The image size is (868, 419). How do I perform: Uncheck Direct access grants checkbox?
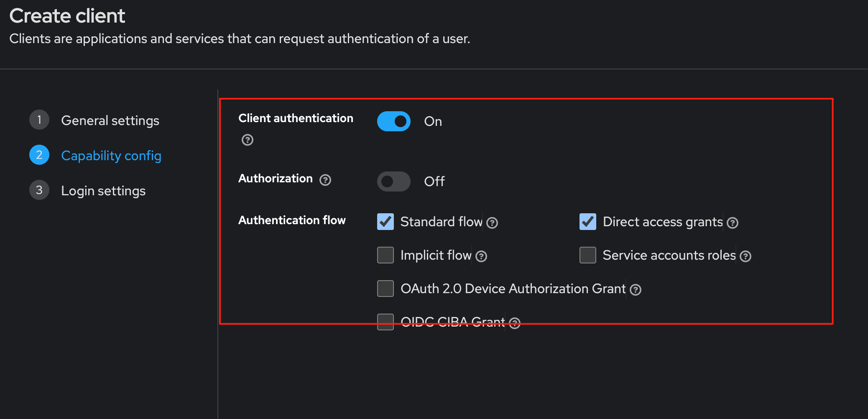tap(588, 222)
